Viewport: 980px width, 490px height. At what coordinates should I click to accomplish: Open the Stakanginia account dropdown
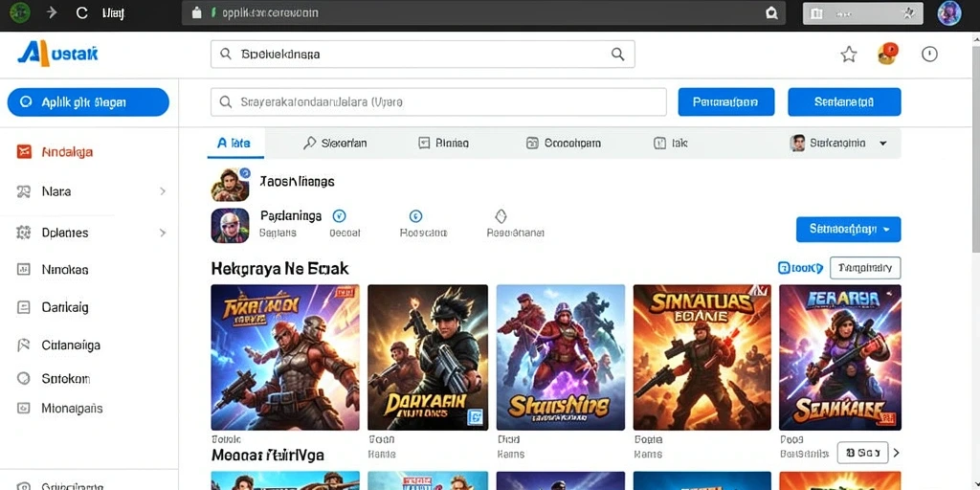coord(838,144)
